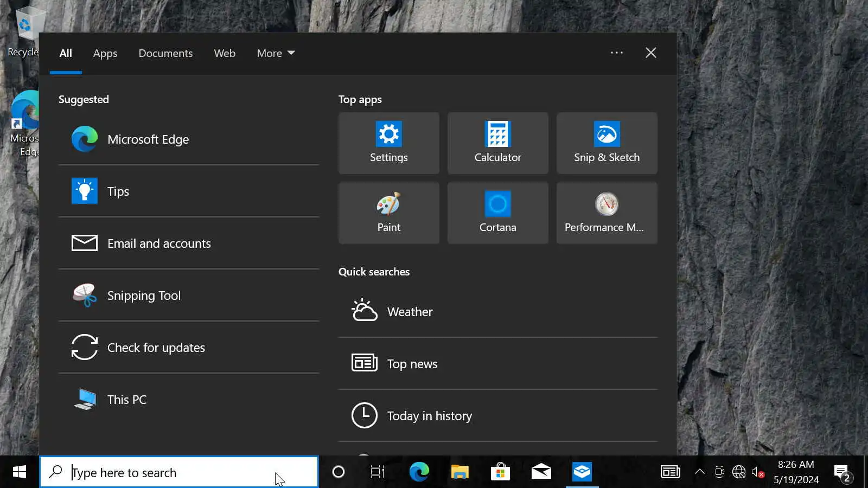
Task: Open the Tips suggestion
Action: click(x=189, y=191)
